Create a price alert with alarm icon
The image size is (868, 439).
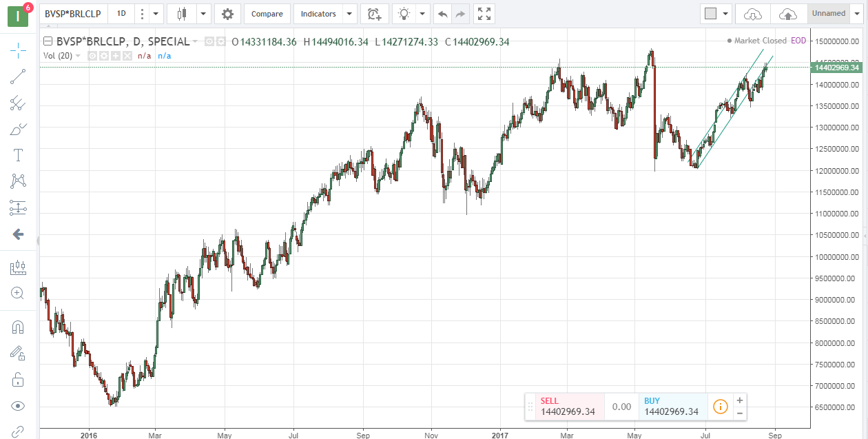[x=374, y=14]
